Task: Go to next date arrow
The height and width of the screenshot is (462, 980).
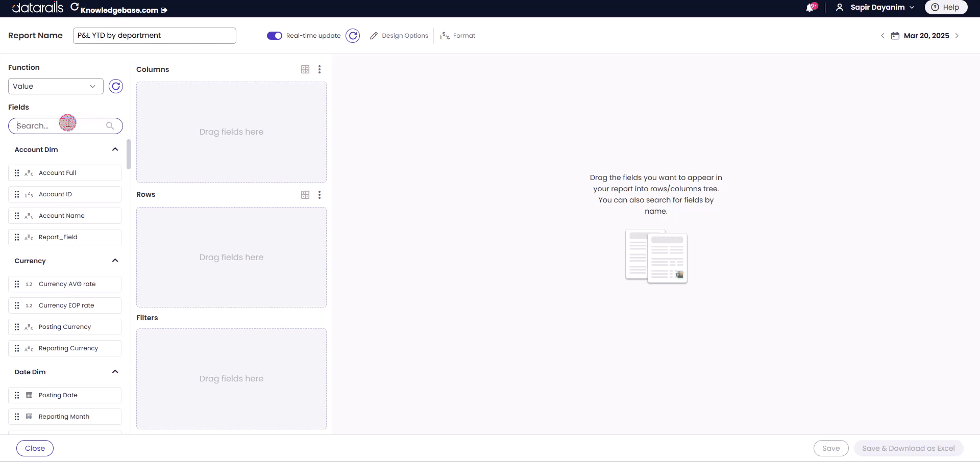Action: pyautogui.click(x=957, y=36)
